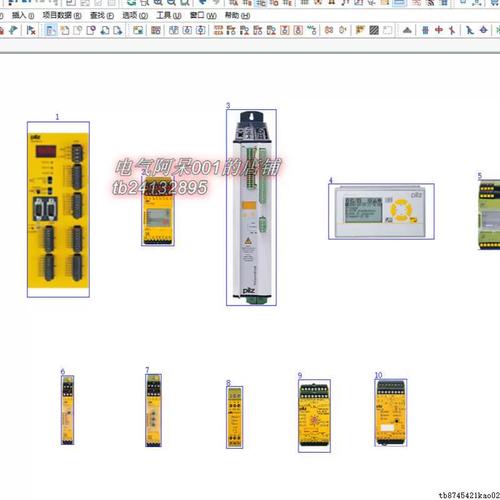Open the 查找 (Find) menu
The height and width of the screenshot is (500, 500).
coord(102,15)
